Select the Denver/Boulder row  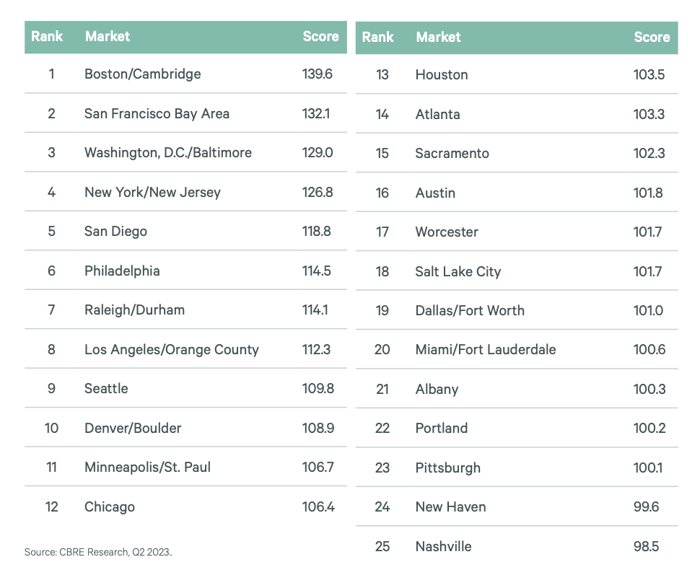pyautogui.click(x=185, y=428)
